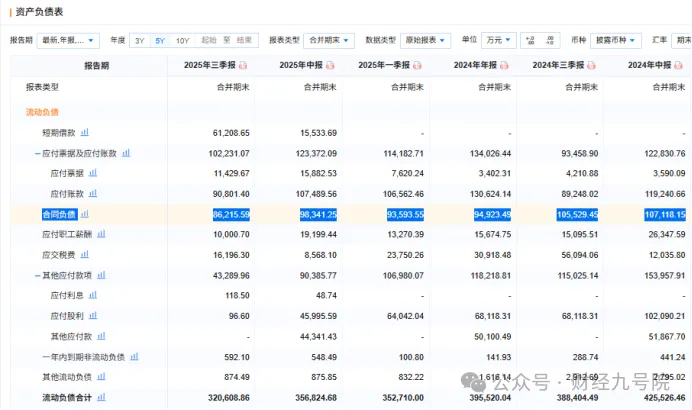
Task: Open chart icon beside 其他应付款项
Action: coord(101,275)
